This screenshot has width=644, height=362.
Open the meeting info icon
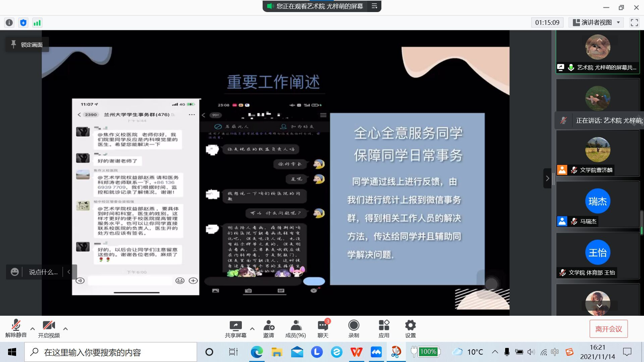click(x=9, y=23)
